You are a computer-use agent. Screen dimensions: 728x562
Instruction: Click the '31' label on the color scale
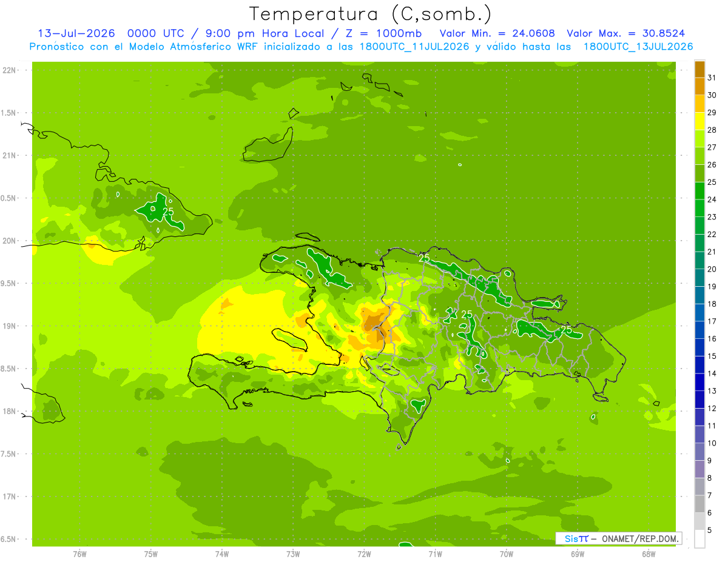pos(712,78)
